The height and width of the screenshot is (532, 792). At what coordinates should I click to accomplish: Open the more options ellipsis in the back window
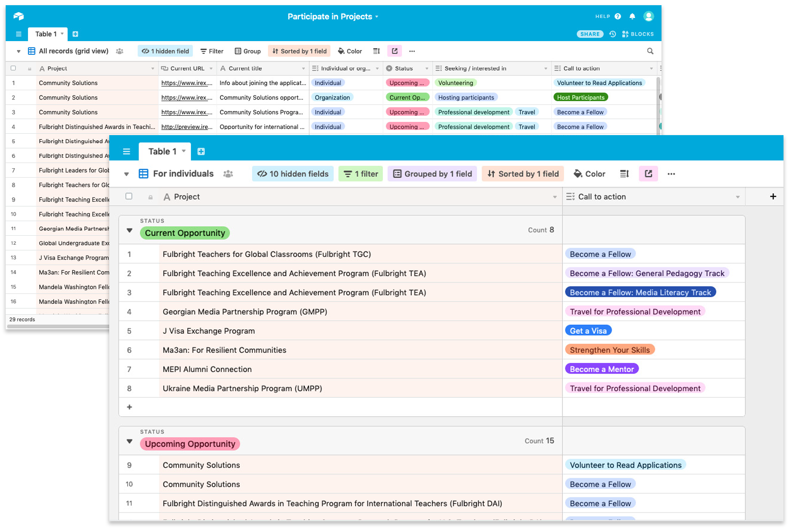(x=412, y=51)
